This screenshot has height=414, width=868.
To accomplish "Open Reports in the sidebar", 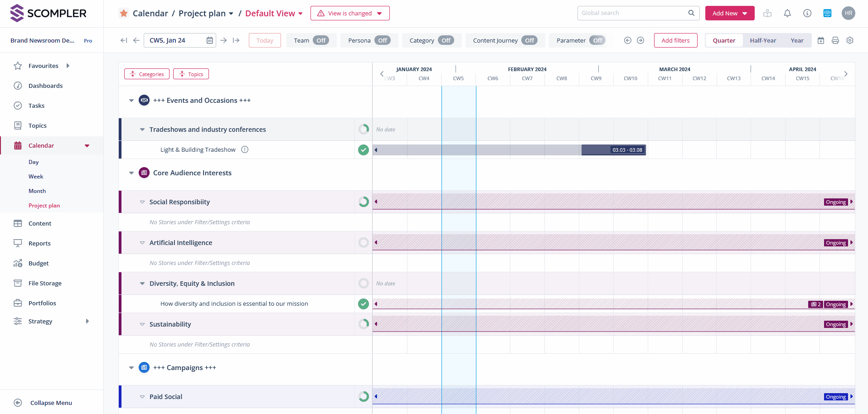I will (39, 243).
